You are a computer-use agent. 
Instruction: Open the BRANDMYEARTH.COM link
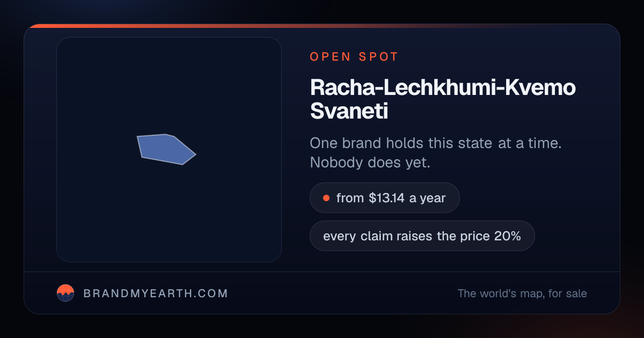click(x=156, y=293)
